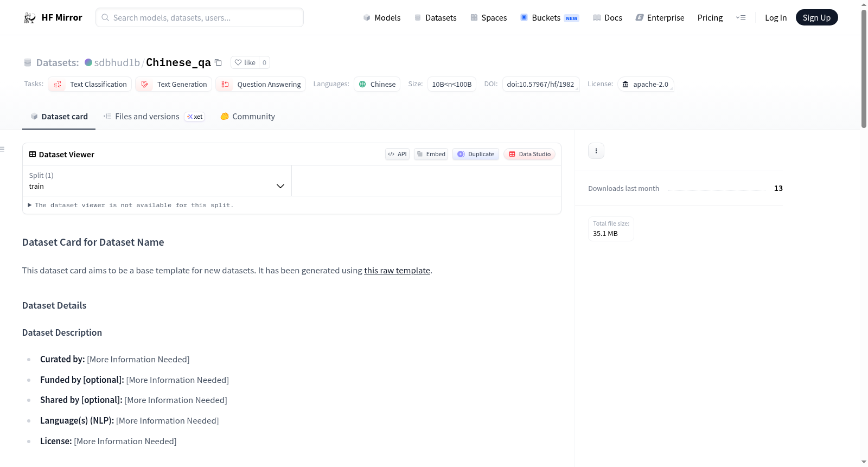Click the 'Curated by:' list item
Viewport: 868px width, 467px height.
pyautogui.click(x=115, y=359)
